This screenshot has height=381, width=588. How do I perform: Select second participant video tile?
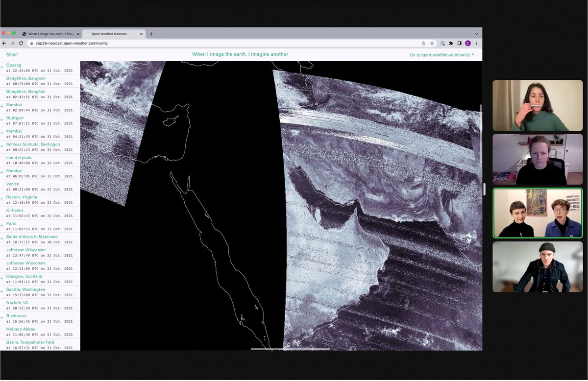point(538,159)
